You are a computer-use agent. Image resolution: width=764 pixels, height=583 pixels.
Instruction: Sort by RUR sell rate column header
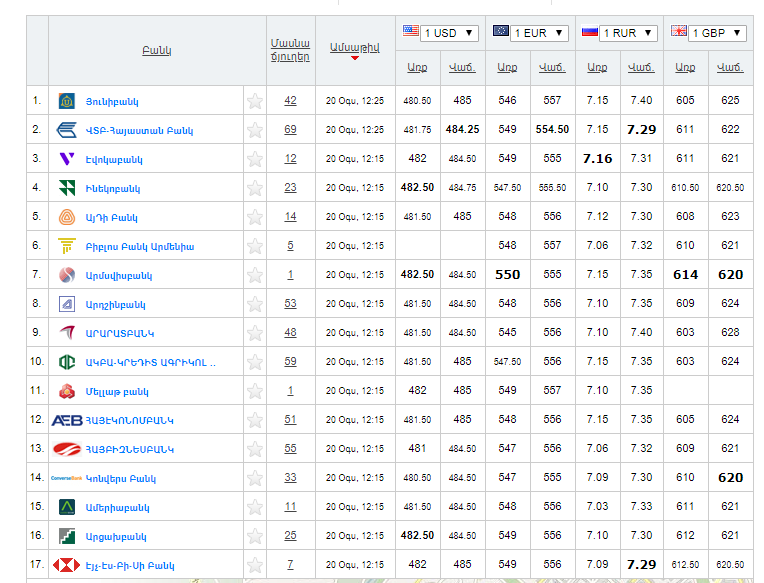click(641, 68)
